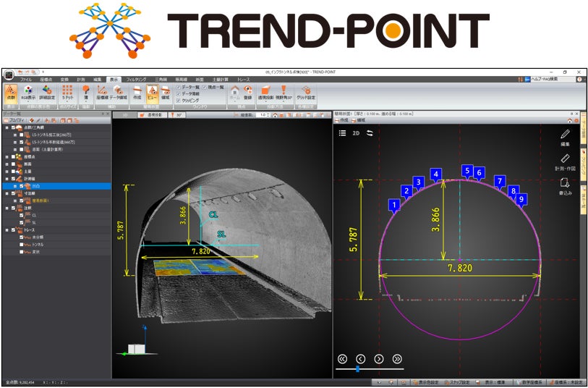Collapse the 計測値 tree node

pos(7,179)
